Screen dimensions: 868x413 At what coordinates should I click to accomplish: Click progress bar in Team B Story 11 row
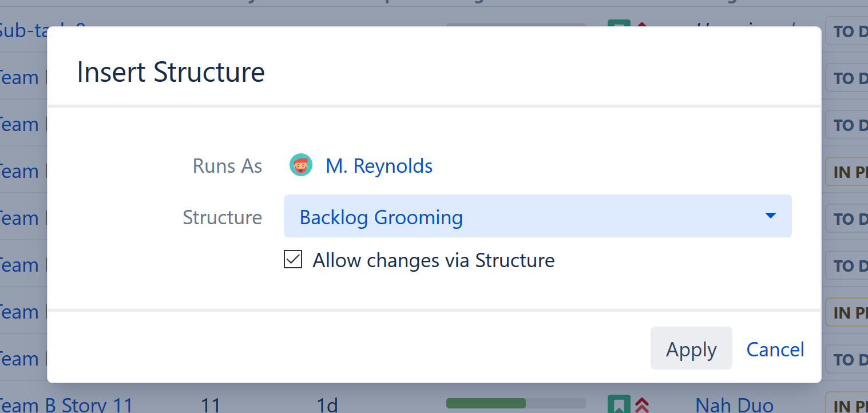516,403
